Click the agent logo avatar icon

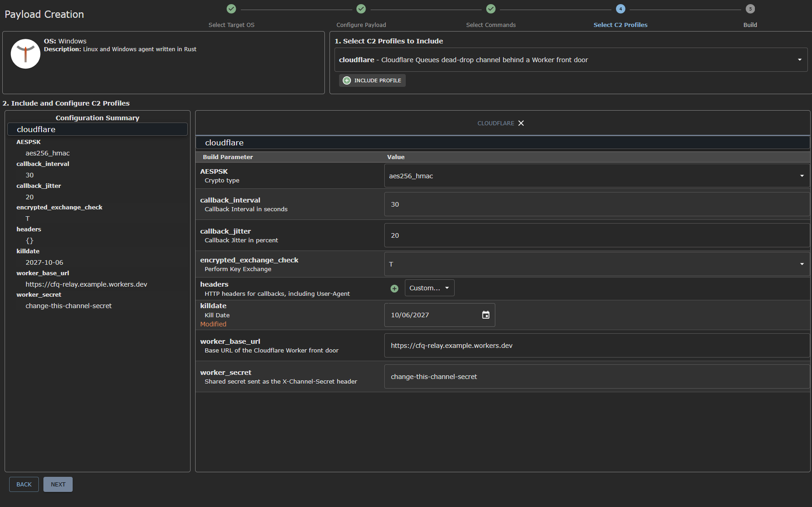(26, 54)
